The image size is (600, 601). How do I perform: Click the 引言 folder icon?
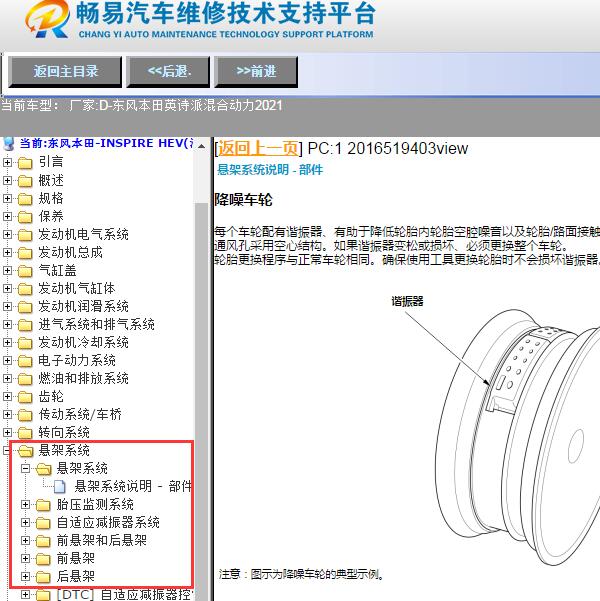coord(25,163)
